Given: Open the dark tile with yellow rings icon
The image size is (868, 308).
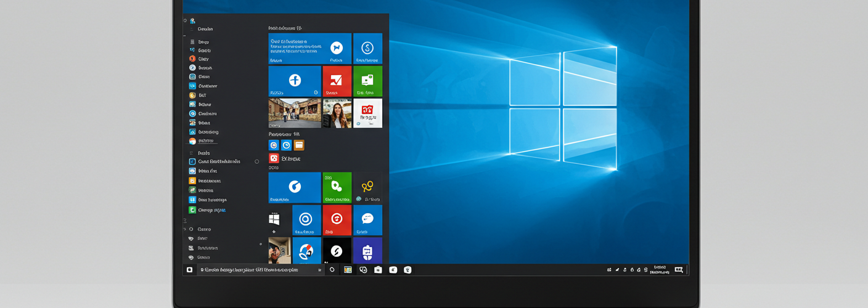Looking at the screenshot, I should pyautogui.click(x=367, y=188).
